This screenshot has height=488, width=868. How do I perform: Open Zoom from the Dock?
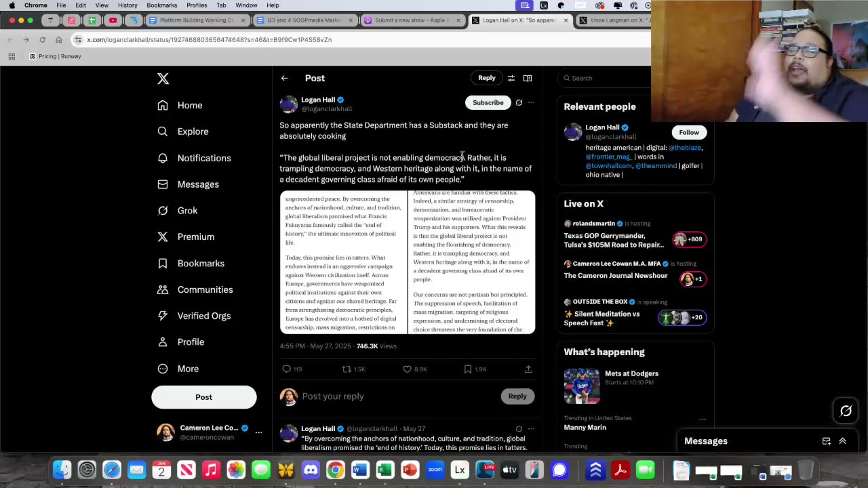435,470
